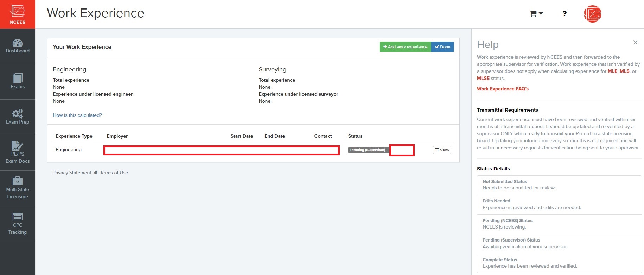Click the Surveying section heading

(273, 69)
